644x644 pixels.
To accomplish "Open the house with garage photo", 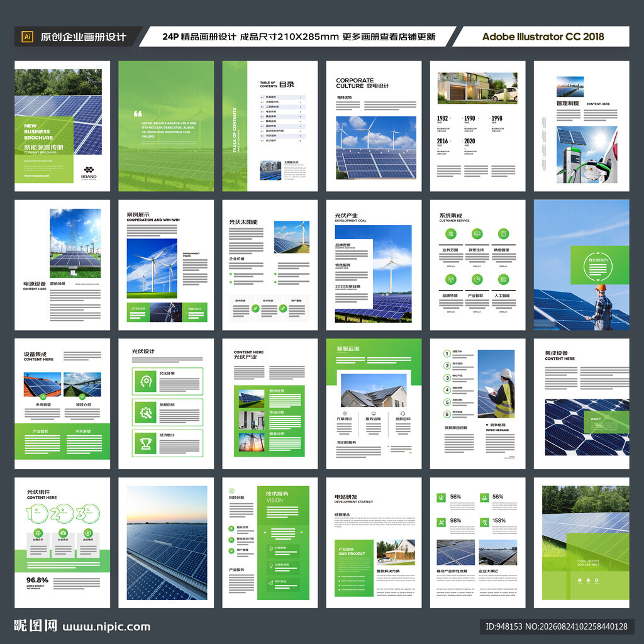I will tap(477, 88).
